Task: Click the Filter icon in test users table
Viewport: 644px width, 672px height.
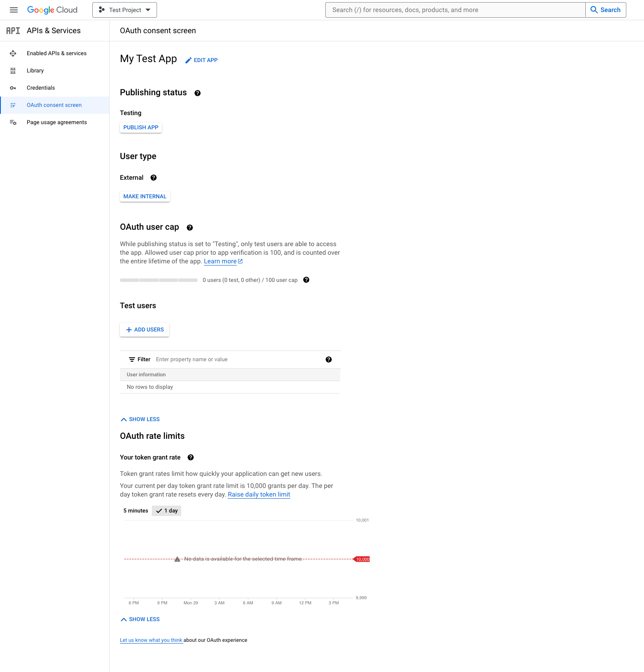Action: 132,359
